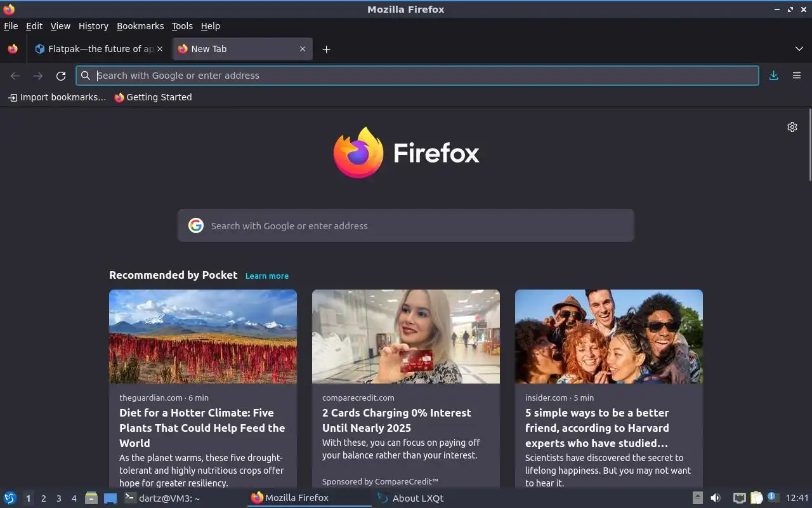
Task: Click the theguardian.com source text
Action: pyautogui.click(x=151, y=398)
